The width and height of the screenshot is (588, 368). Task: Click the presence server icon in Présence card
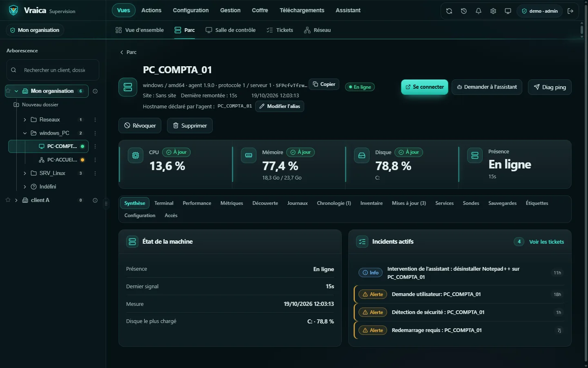[475, 155]
